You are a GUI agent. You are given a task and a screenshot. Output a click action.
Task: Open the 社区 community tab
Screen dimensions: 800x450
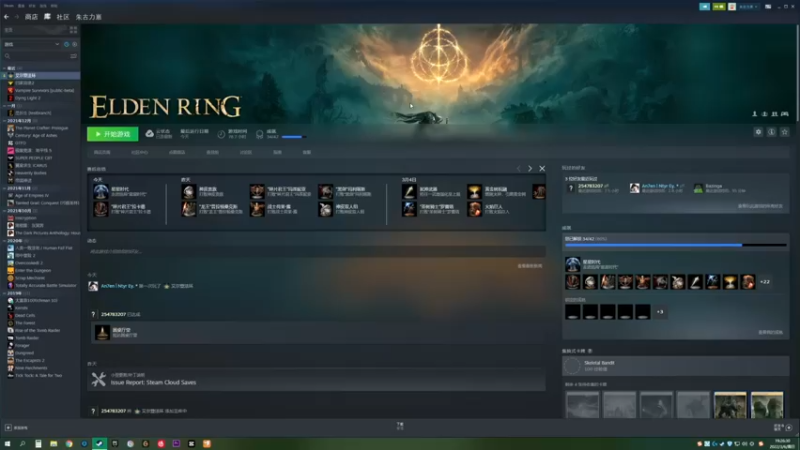(x=63, y=17)
